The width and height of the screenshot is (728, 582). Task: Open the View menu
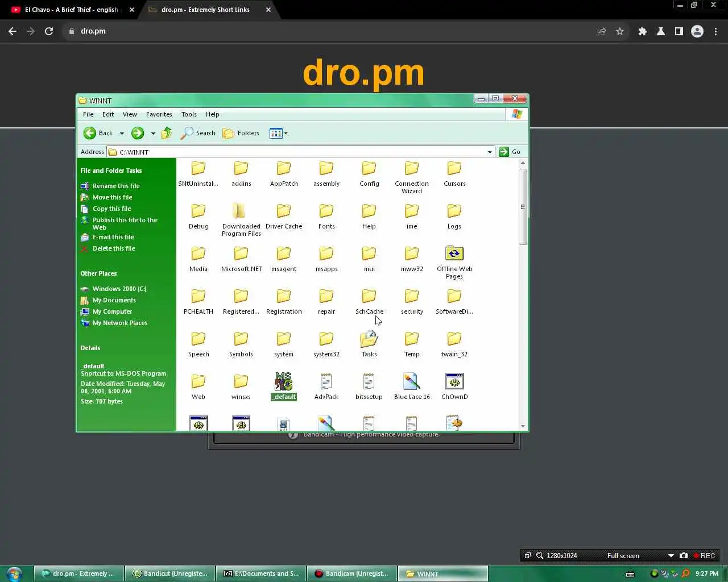click(130, 114)
